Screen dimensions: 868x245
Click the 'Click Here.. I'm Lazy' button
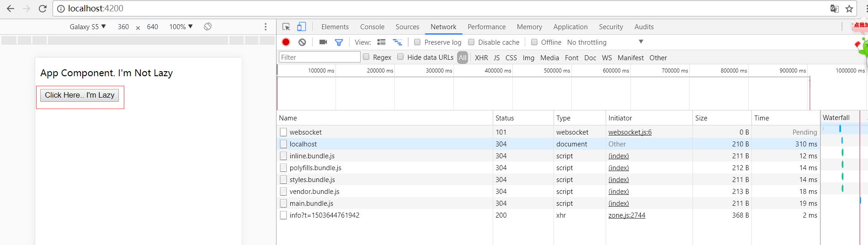(80, 95)
